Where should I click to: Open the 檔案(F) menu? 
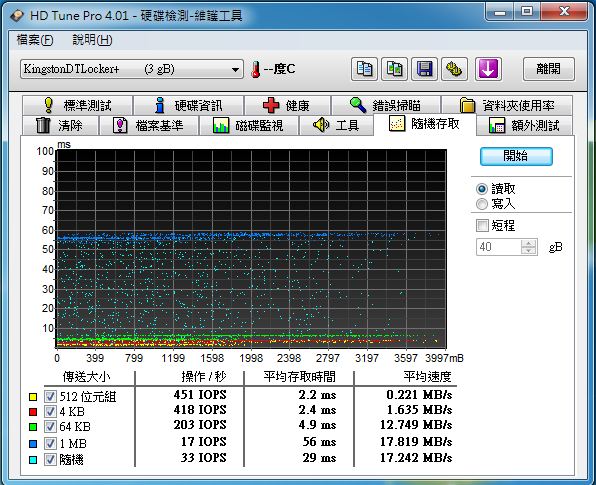click(35, 40)
